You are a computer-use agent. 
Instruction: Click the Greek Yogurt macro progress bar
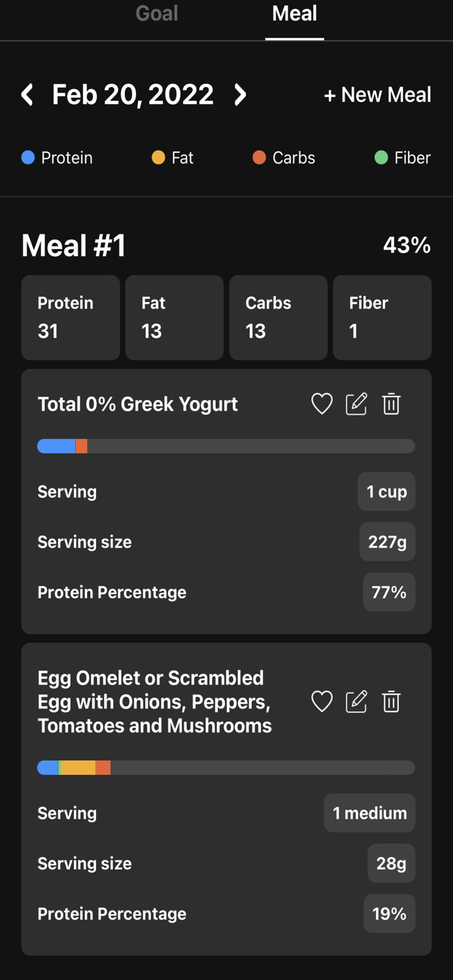tap(226, 446)
